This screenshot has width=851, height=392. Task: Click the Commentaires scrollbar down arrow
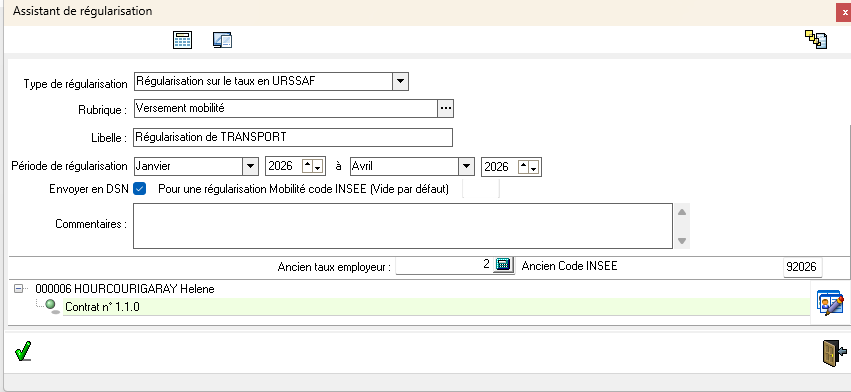click(682, 241)
